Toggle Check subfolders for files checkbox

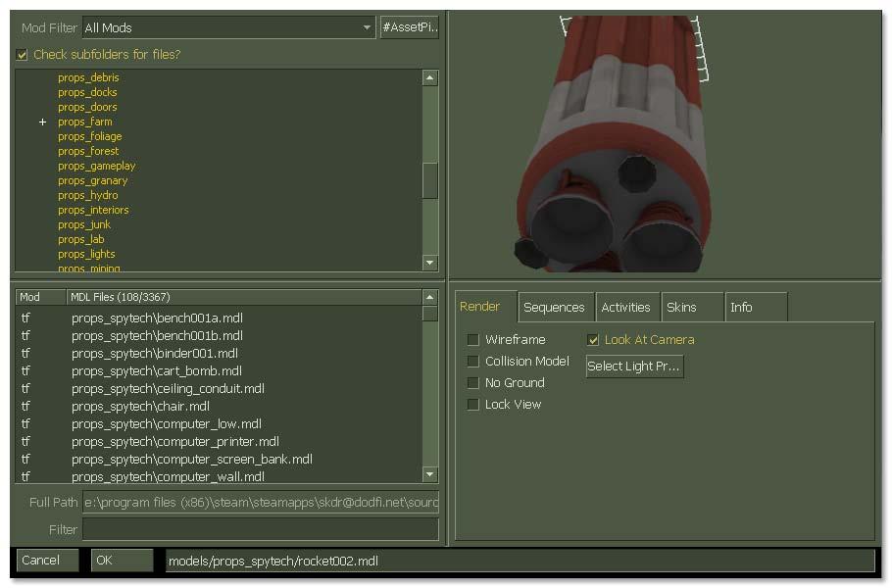click(x=22, y=55)
